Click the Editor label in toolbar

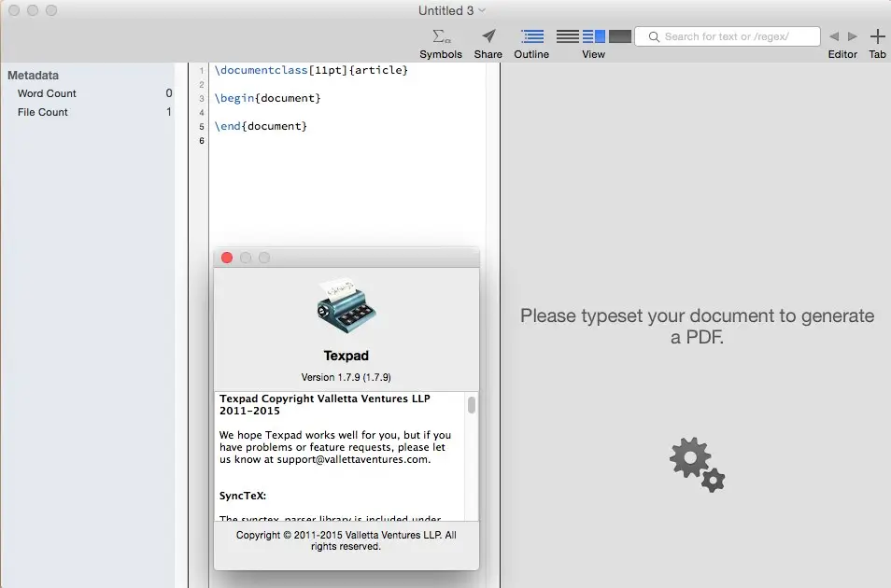point(842,54)
